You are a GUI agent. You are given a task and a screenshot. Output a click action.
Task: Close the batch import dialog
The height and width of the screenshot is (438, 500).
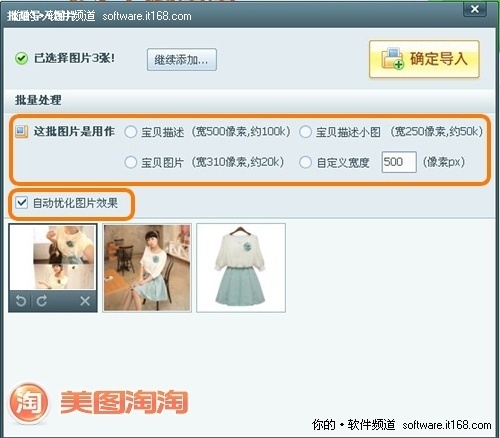click(x=475, y=9)
